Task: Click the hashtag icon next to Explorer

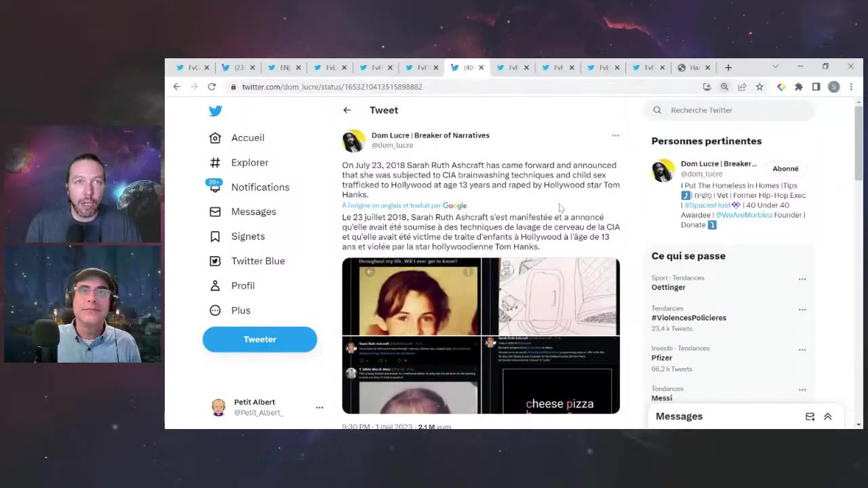Action: pyautogui.click(x=215, y=163)
